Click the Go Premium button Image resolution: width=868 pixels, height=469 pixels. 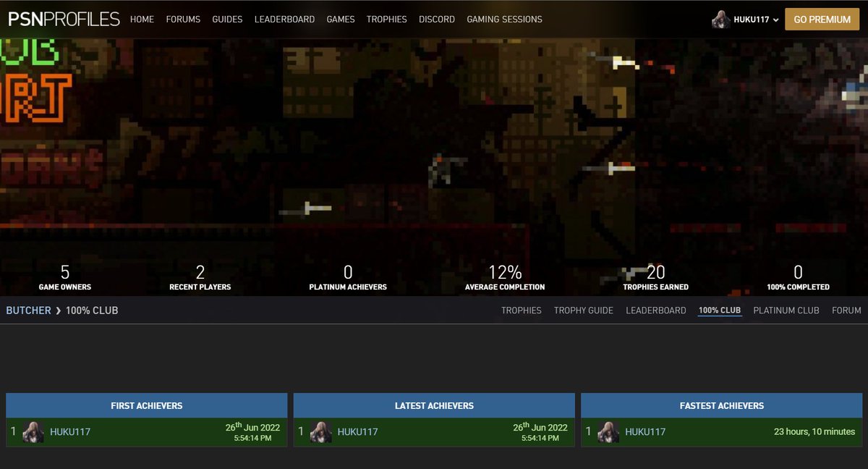(x=822, y=20)
